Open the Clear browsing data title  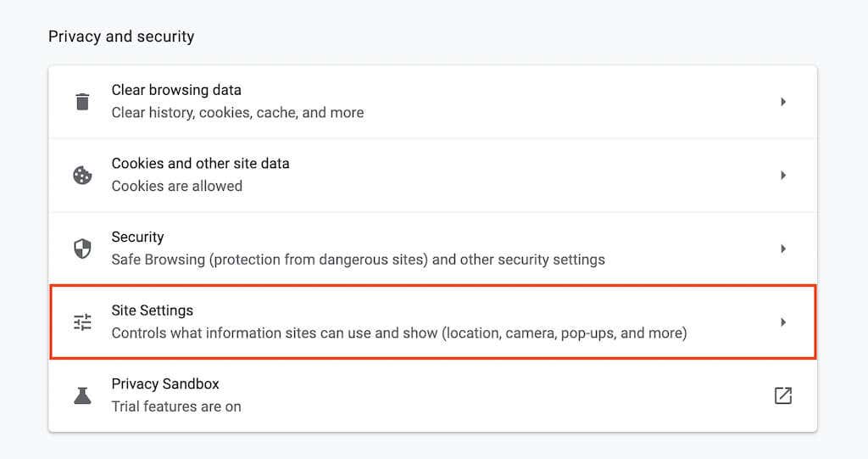176,90
